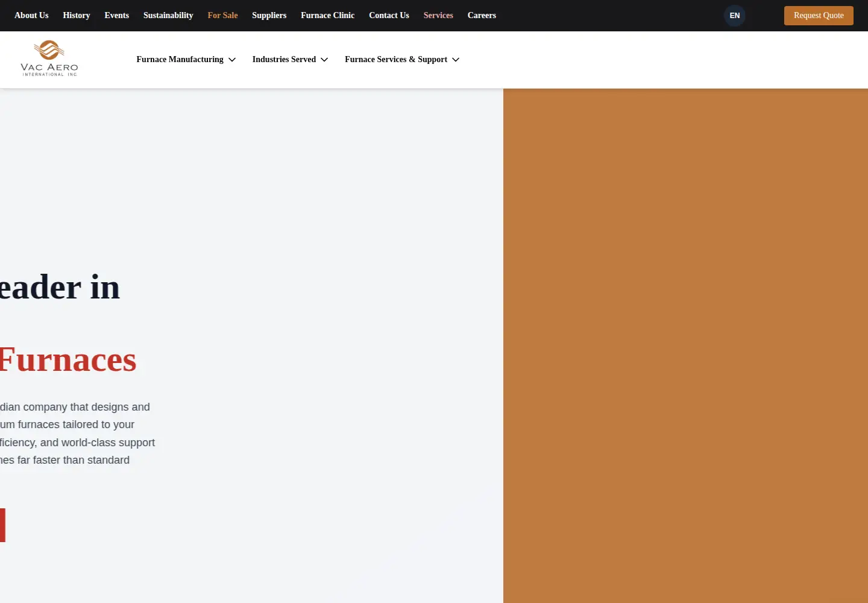Click the Vac Aero logo
868x603 pixels.
[49, 58]
